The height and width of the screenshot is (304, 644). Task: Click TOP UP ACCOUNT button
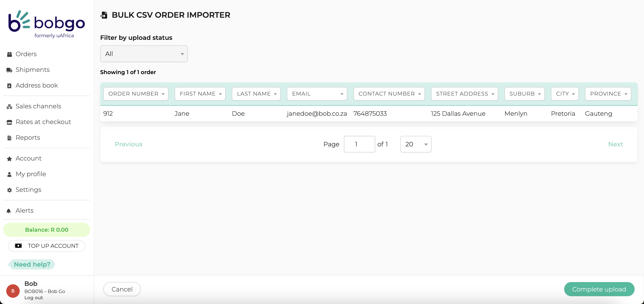pos(47,246)
